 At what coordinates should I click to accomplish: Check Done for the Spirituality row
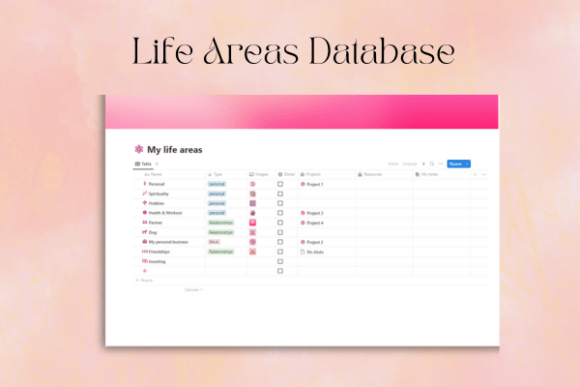coord(280,194)
